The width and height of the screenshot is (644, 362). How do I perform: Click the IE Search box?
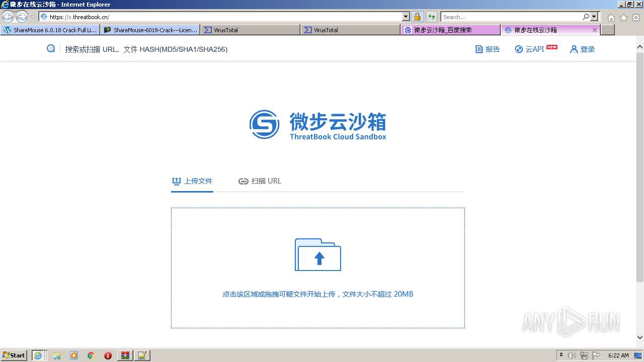[511, 17]
